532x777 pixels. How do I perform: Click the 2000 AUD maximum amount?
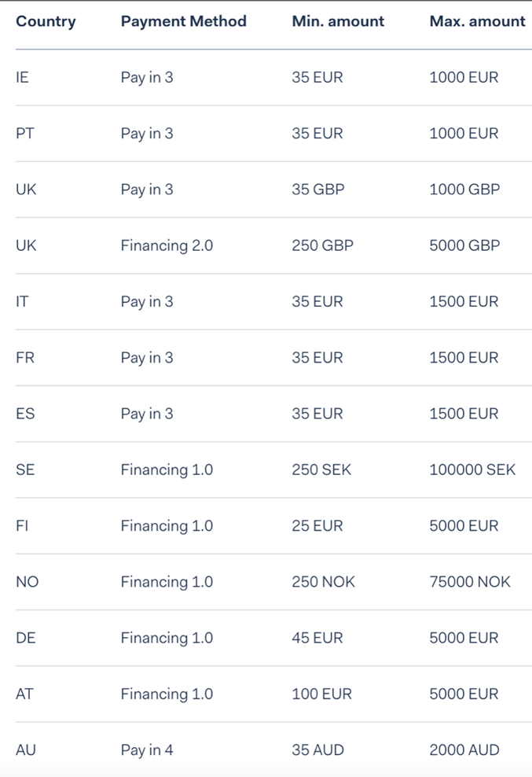[464, 749]
